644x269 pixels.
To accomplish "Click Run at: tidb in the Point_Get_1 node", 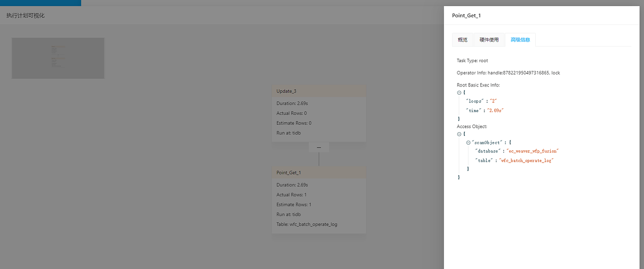I will point(288,214).
